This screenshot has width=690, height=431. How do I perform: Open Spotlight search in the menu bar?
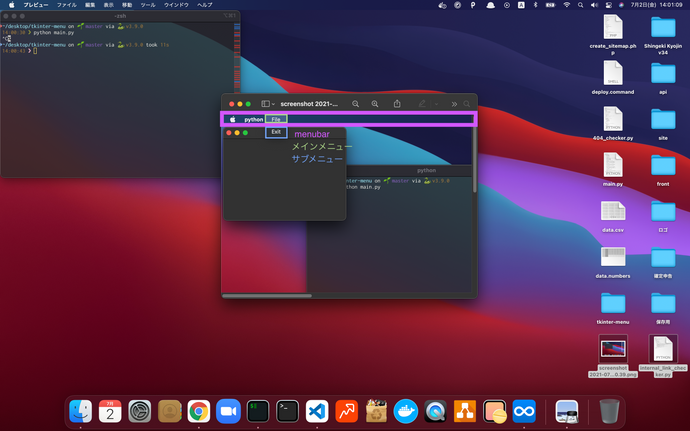(580, 5)
